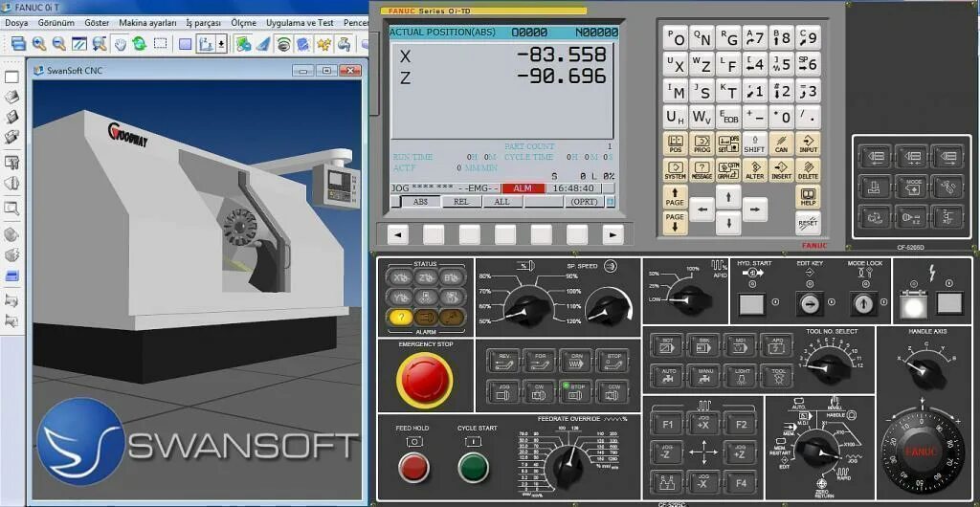This screenshot has width=980, height=507.
Task: Click the ZX axis view toolbar icon
Action: (x=206, y=44)
